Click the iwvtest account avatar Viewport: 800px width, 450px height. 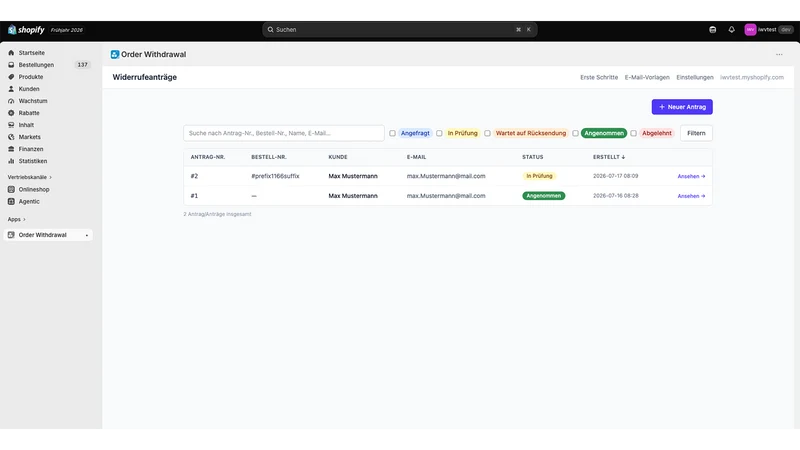750,30
